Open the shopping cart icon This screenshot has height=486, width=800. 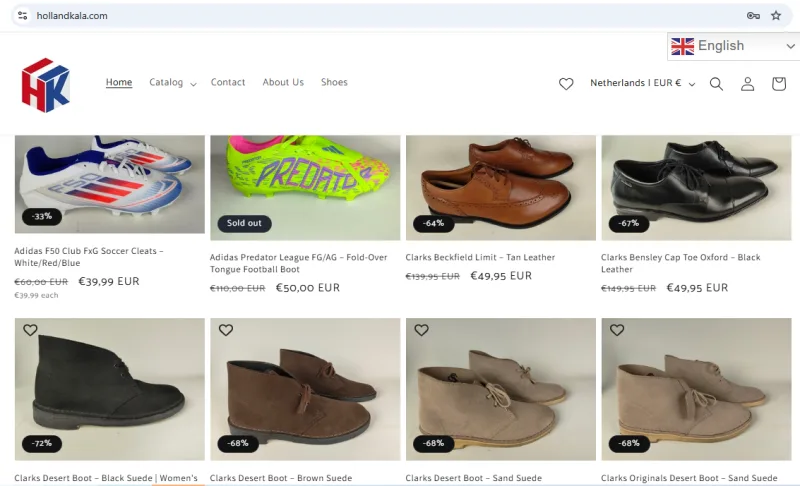point(779,84)
